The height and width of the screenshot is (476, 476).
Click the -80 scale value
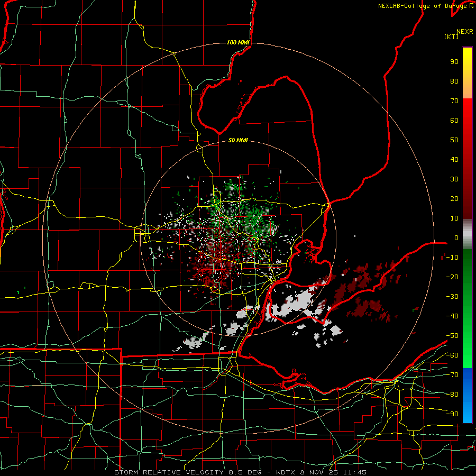(452, 395)
